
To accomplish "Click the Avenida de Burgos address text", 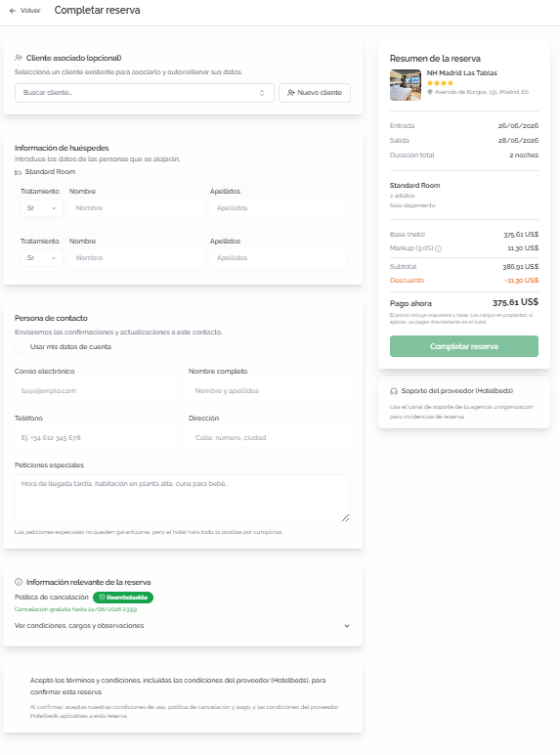I will 482,92.
